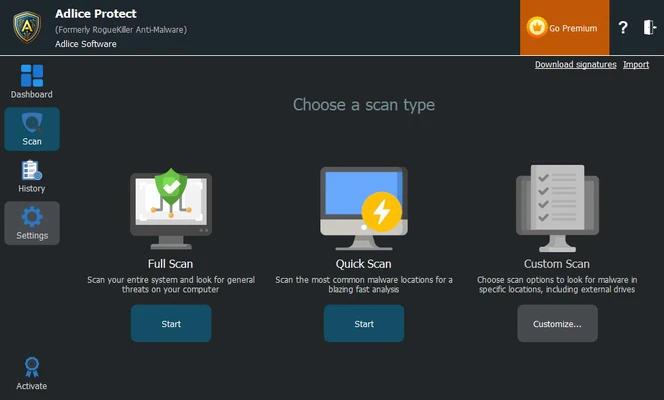The height and width of the screenshot is (400, 664).
Task: Click the Quick Scan lightning monitor illustration
Action: (364, 208)
